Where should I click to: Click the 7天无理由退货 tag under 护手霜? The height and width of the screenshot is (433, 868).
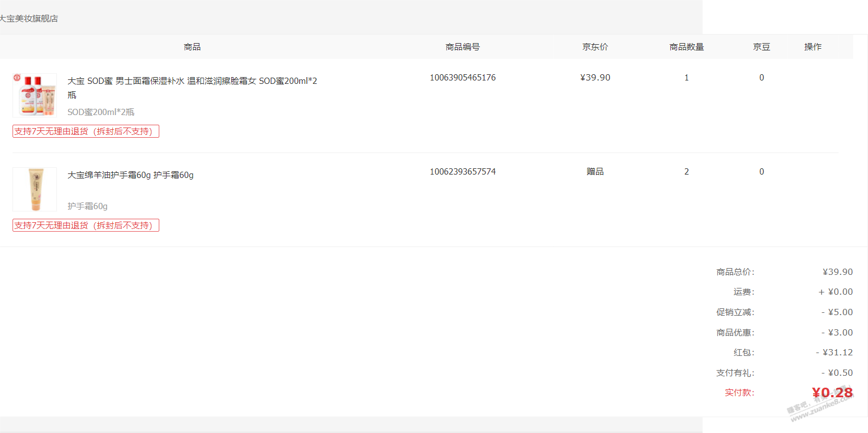click(x=86, y=226)
